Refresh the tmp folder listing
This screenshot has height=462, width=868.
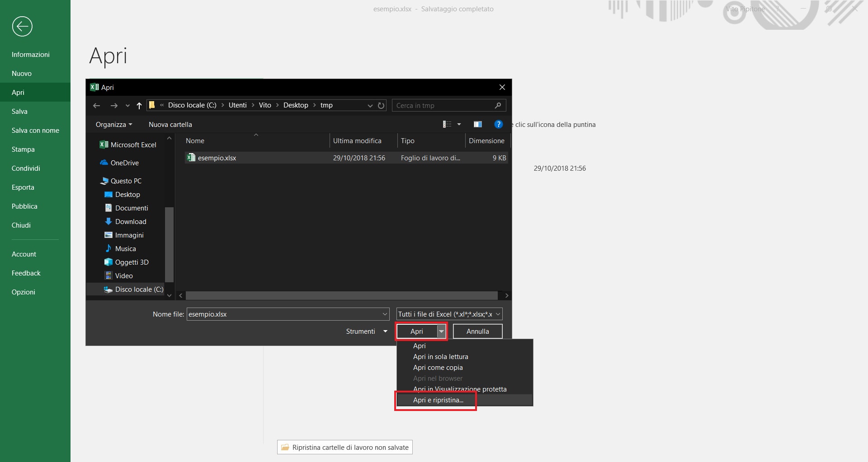pos(381,106)
